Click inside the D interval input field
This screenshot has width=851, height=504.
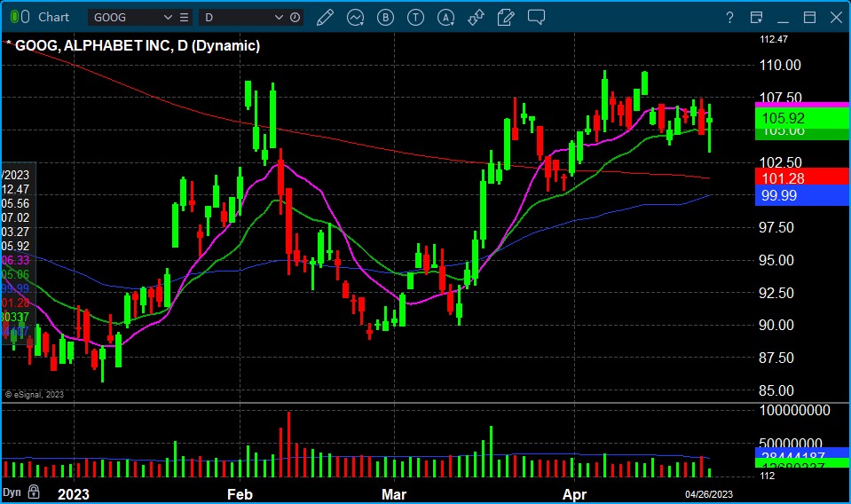click(235, 18)
